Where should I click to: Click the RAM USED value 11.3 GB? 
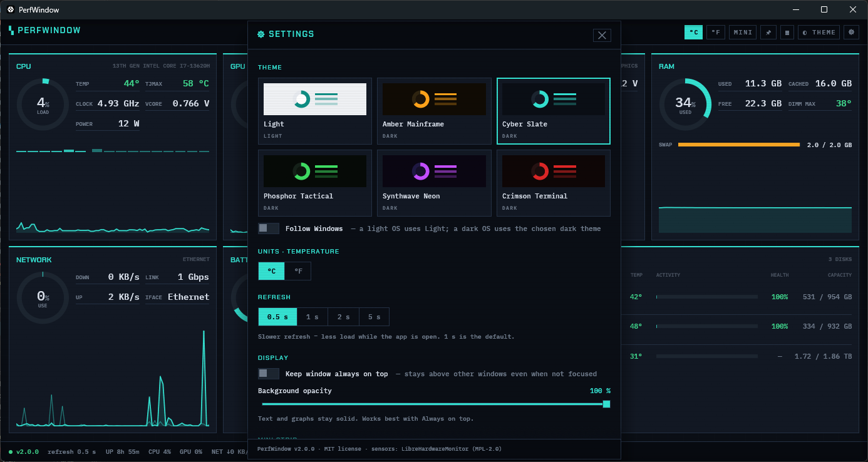tap(763, 83)
